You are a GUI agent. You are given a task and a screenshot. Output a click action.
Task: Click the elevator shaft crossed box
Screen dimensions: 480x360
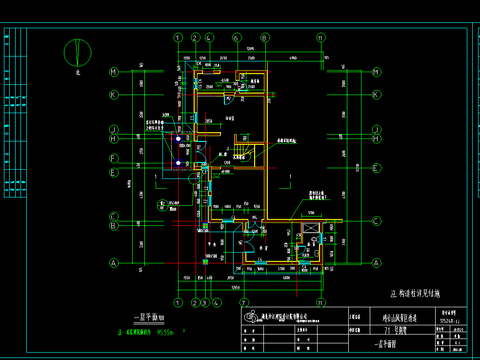tap(311, 228)
